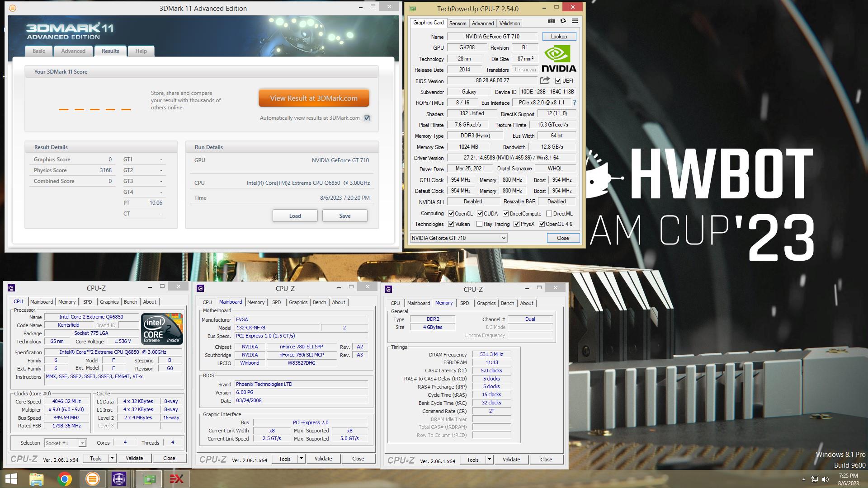Click the Bus Interface question mark icon

click(575, 103)
